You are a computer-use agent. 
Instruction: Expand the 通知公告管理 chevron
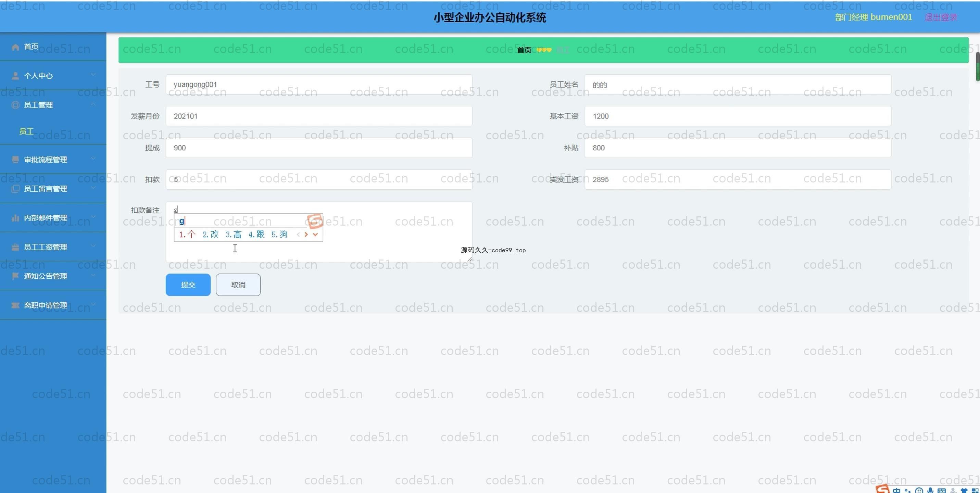point(93,275)
